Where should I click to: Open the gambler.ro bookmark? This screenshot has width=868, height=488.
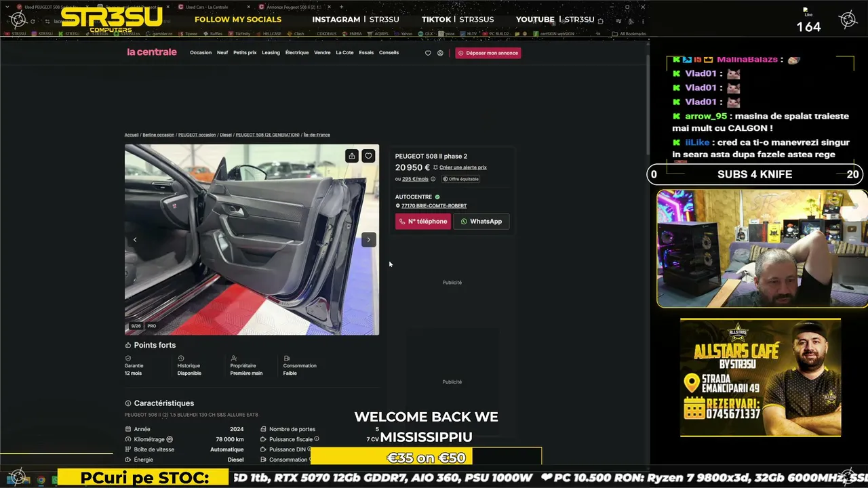tap(159, 33)
